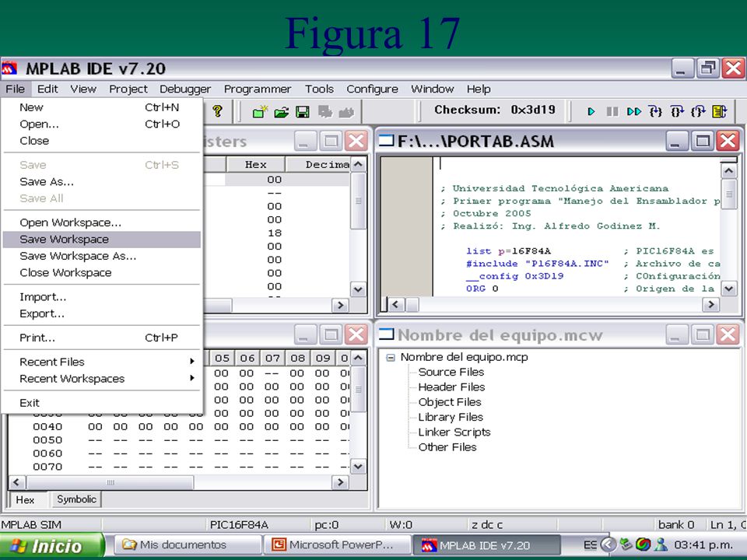Click the registers list vertical scrollbar thumb
The width and height of the screenshot is (747, 560).
358,201
